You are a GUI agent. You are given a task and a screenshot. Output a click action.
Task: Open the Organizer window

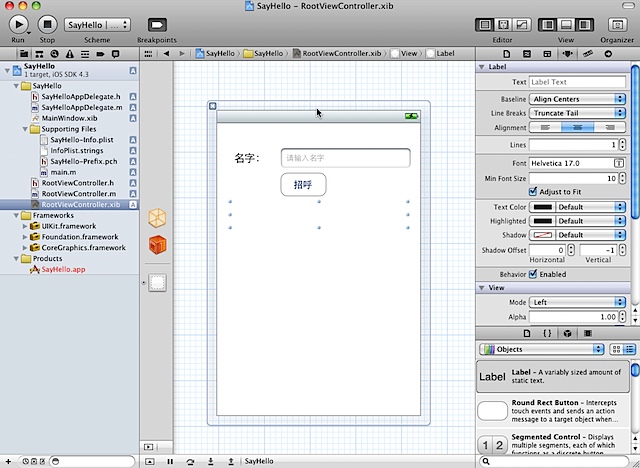pyautogui.click(x=616, y=24)
